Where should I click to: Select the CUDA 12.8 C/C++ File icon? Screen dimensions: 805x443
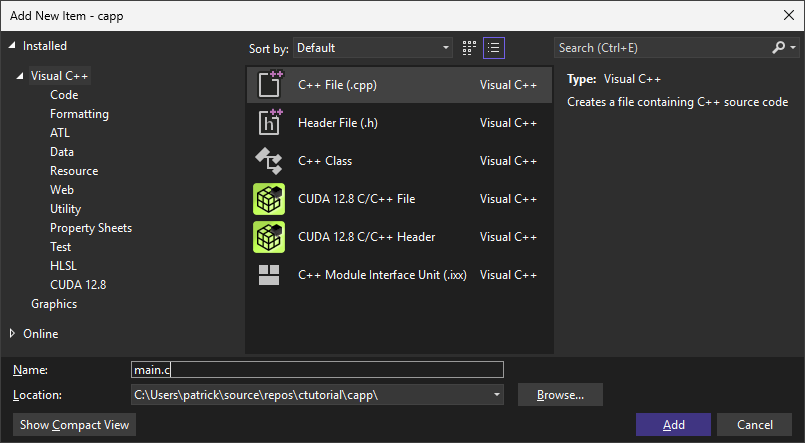point(269,199)
